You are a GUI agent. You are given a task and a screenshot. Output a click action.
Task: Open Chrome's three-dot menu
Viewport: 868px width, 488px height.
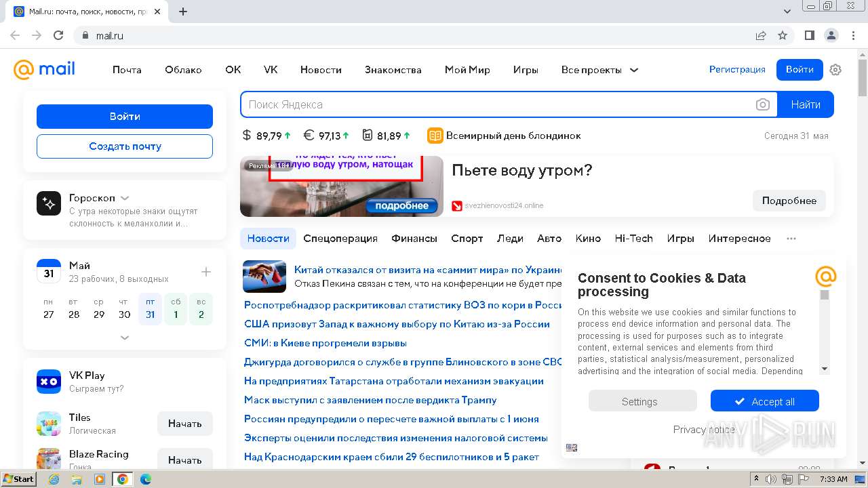click(x=852, y=35)
